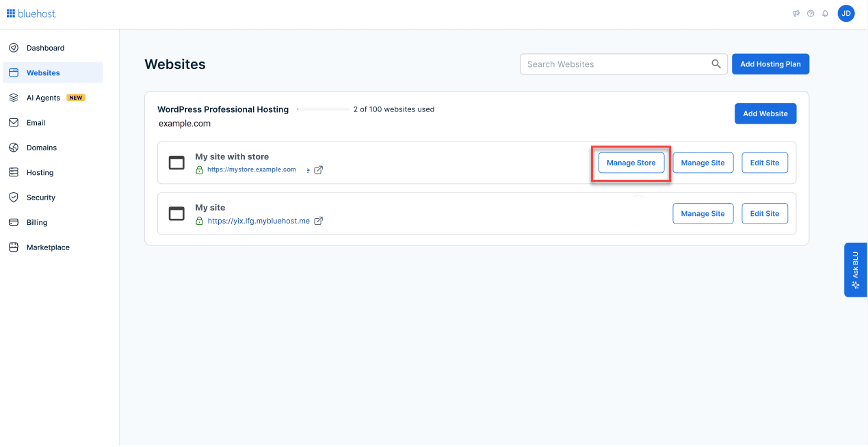868x447 pixels.
Task: Click the 'example.com' domain text
Action: click(185, 124)
